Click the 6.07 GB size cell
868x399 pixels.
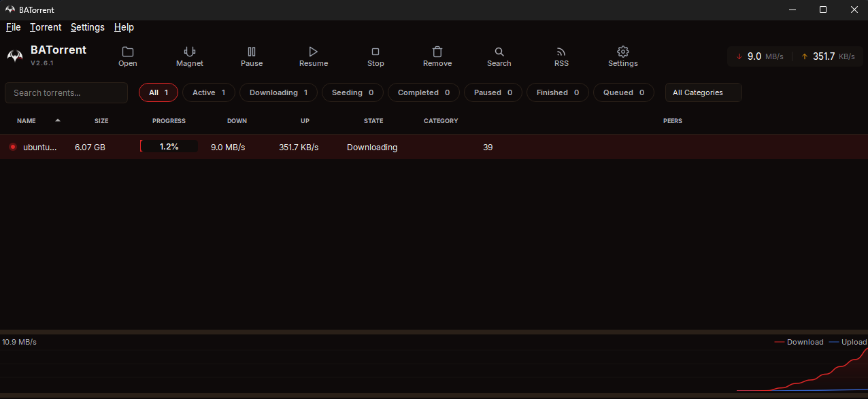tap(90, 147)
